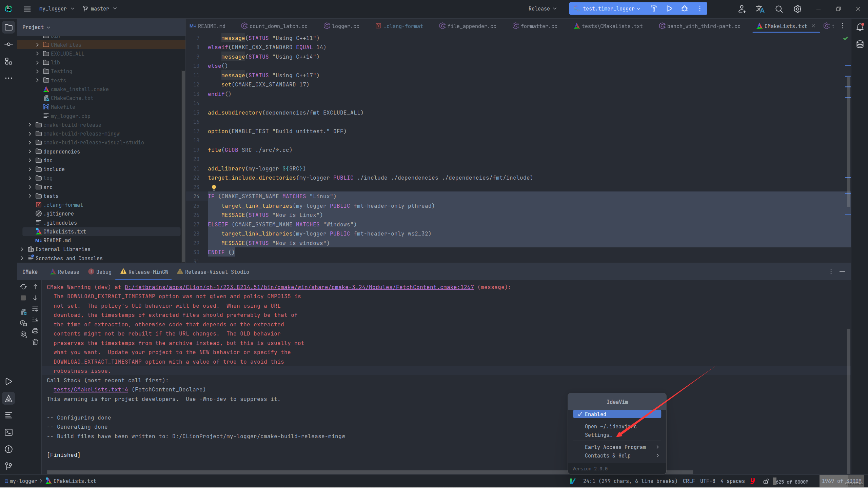Open Database tool window
The height and width of the screenshot is (488, 868).
(860, 44)
